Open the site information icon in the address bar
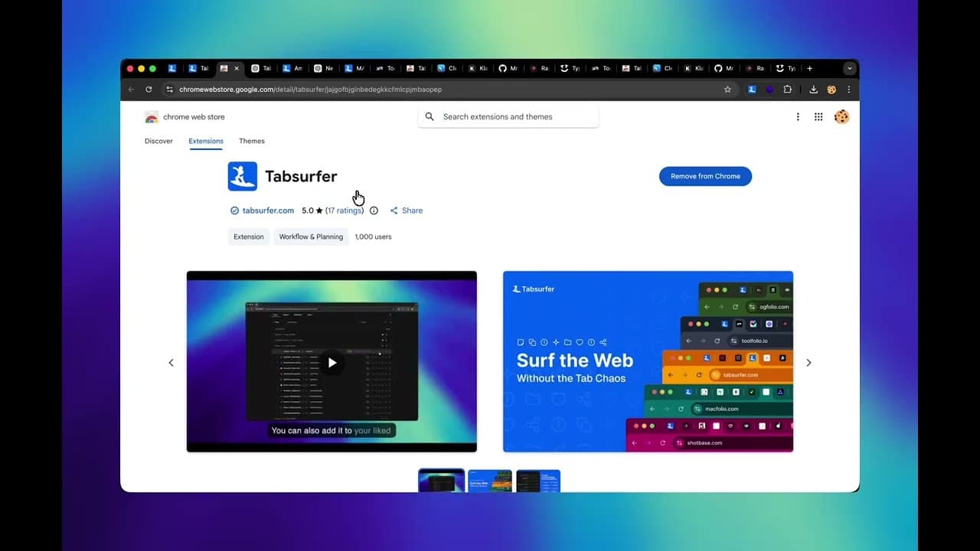Screen dimensions: 980x551 (x=170, y=90)
